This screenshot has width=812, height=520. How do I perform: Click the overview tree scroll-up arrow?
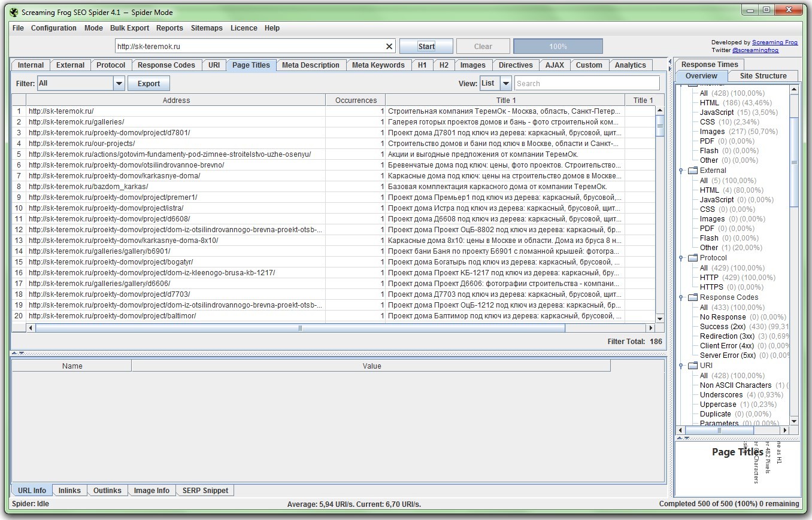click(x=794, y=90)
